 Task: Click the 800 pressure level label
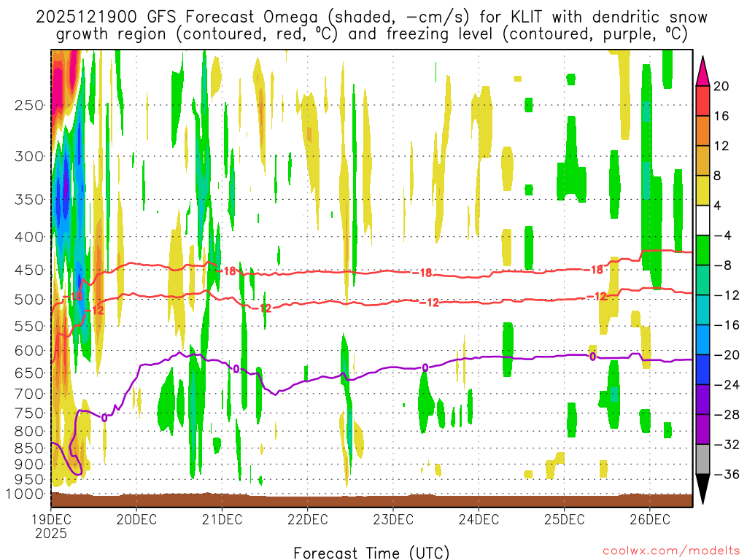(x=29, y=432)
